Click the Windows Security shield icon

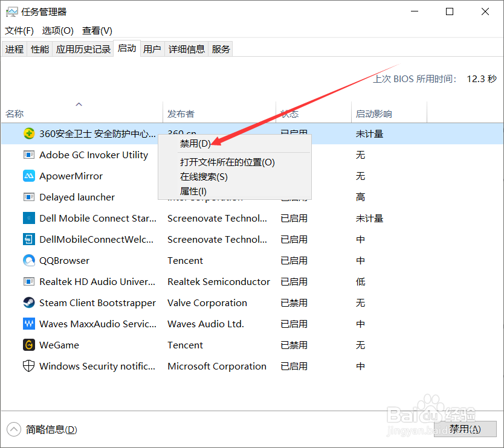click(x=29, y=366)
